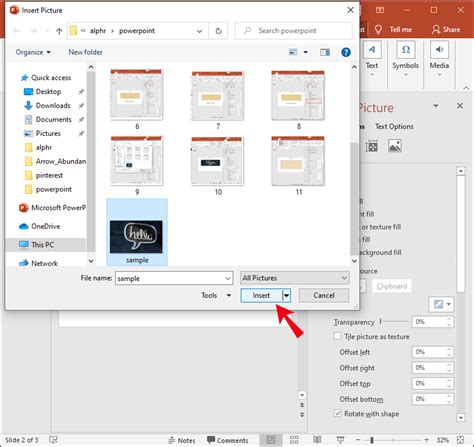The height and width of the screenshot is (447, 474).
Task: Start Slide Show from status bar
Action: click(340, 440)
